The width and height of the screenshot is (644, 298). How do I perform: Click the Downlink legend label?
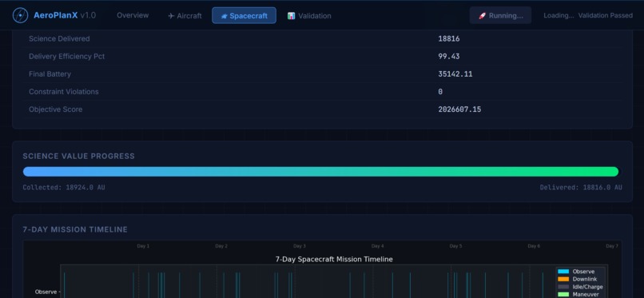point(585,279)
